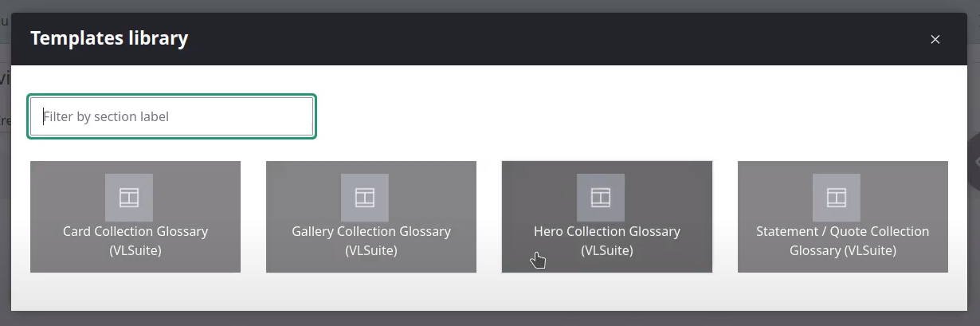Click the "Hero Collection Glossary" label text
Screen dimensions: 980x326
pyautogui.click(x=607, y=231)
